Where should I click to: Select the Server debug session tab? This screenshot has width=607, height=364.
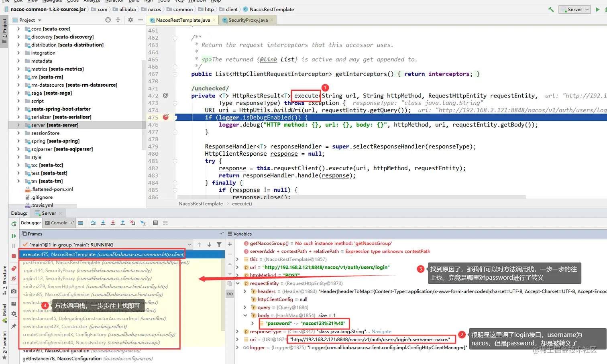click(49, 213)
